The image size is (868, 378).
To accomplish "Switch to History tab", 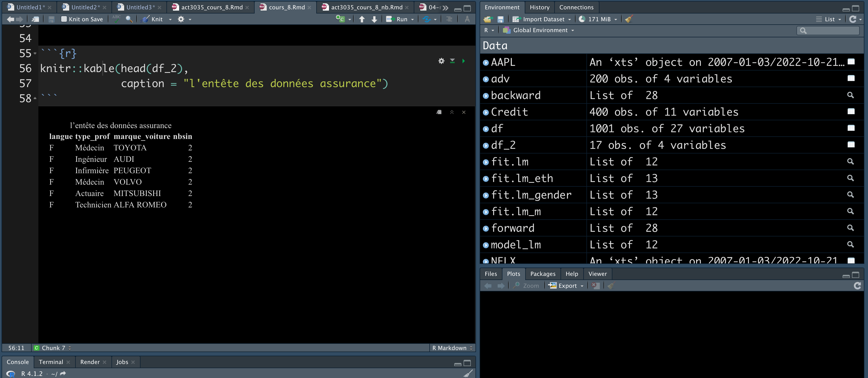I will pyautogui.click(x=539, y=7).
